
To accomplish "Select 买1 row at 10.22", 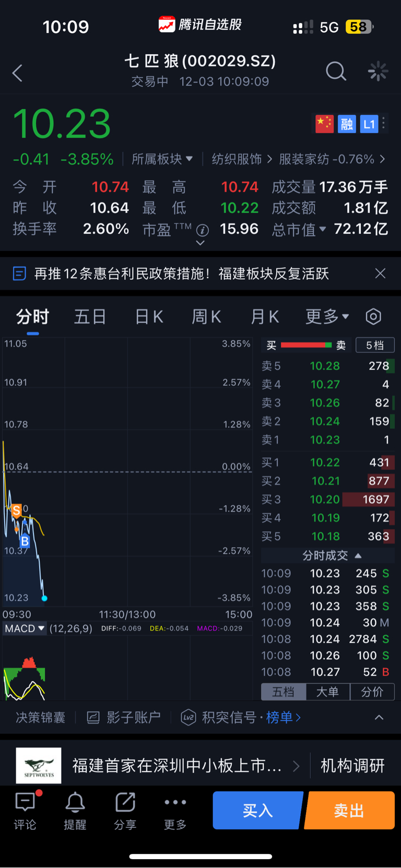I will tap(328, 462).
